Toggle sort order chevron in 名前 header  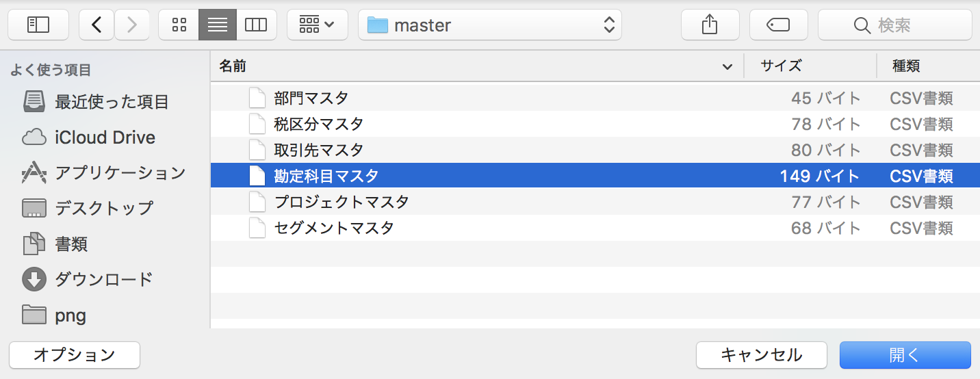coord(727,67)
